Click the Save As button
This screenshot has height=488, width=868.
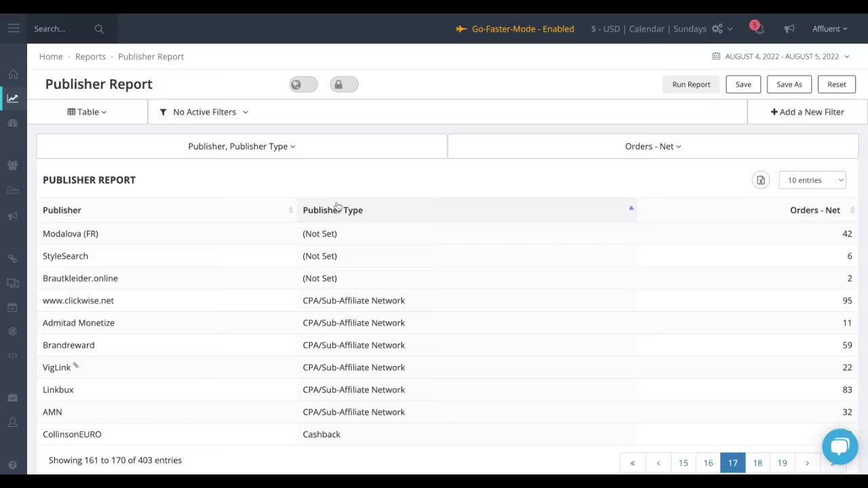(x=789, y=84)
